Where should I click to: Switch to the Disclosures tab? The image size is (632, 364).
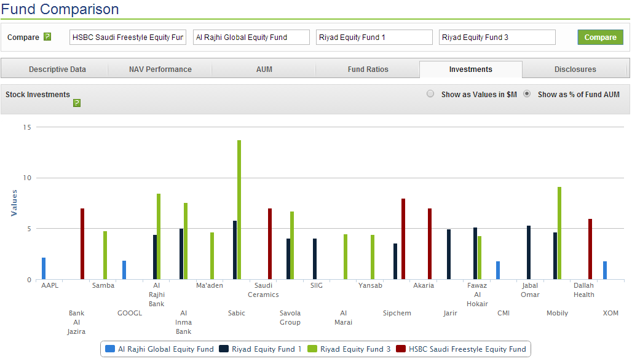click(575, 69)
